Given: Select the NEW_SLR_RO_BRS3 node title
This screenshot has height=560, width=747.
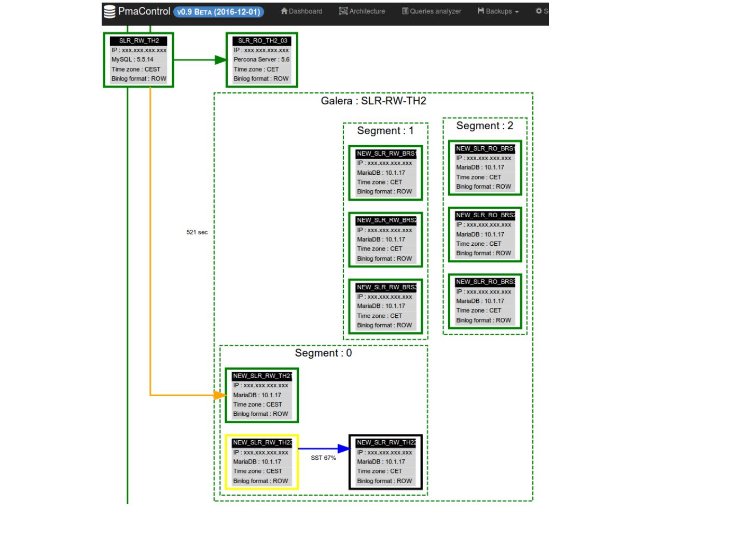Looking at the screenshot, I should click(x=485, y=282).
